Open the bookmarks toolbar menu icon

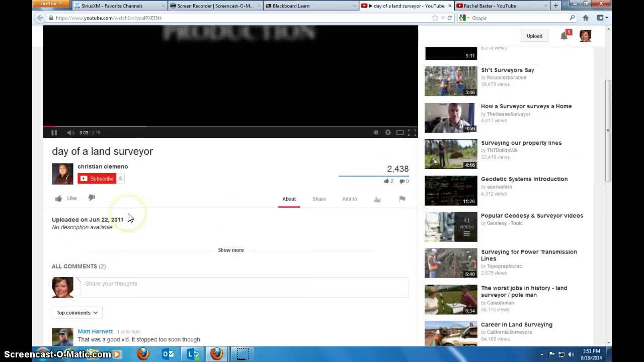(602, 18)
